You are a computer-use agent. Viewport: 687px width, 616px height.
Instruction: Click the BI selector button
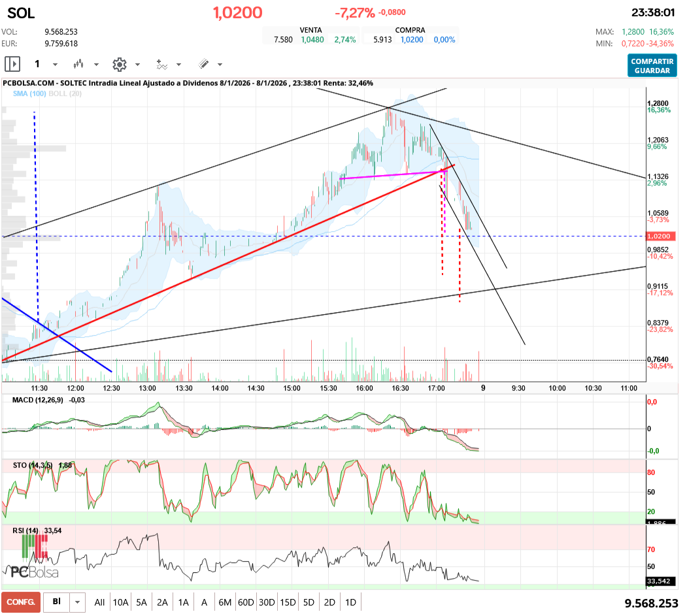[x=57, y=602]
